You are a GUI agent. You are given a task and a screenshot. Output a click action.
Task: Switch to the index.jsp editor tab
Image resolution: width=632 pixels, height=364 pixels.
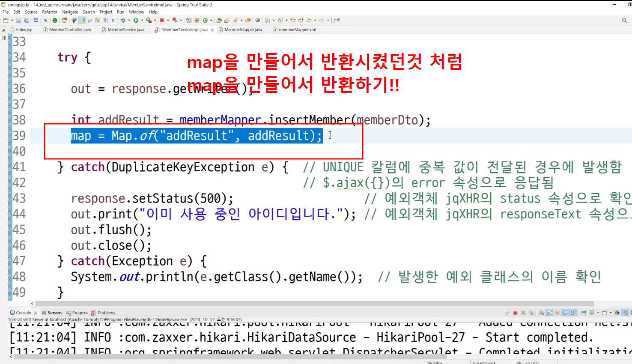[x=21, y=30]
